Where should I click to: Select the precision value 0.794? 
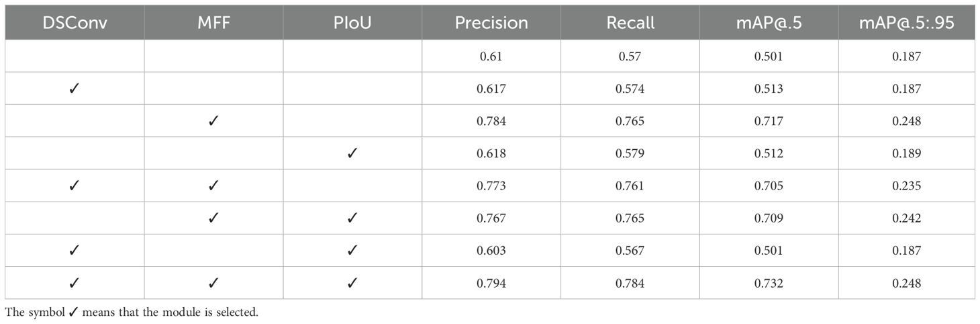pos(491,283)
